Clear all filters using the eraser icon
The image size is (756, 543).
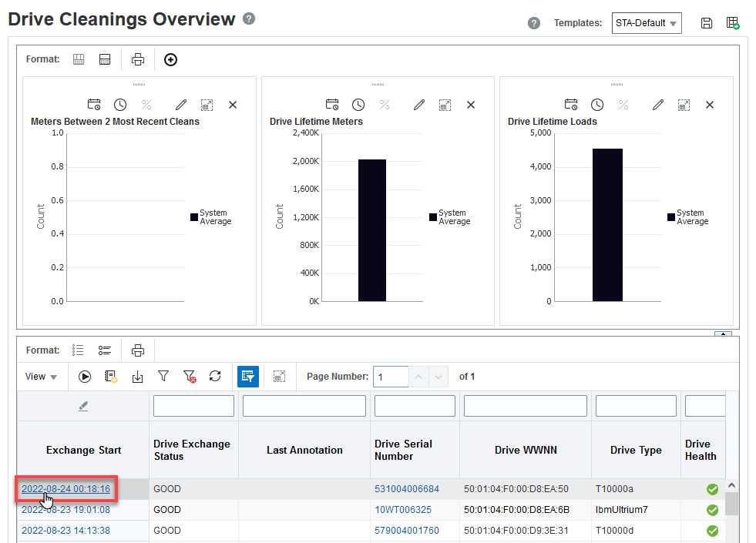(83, 406)
